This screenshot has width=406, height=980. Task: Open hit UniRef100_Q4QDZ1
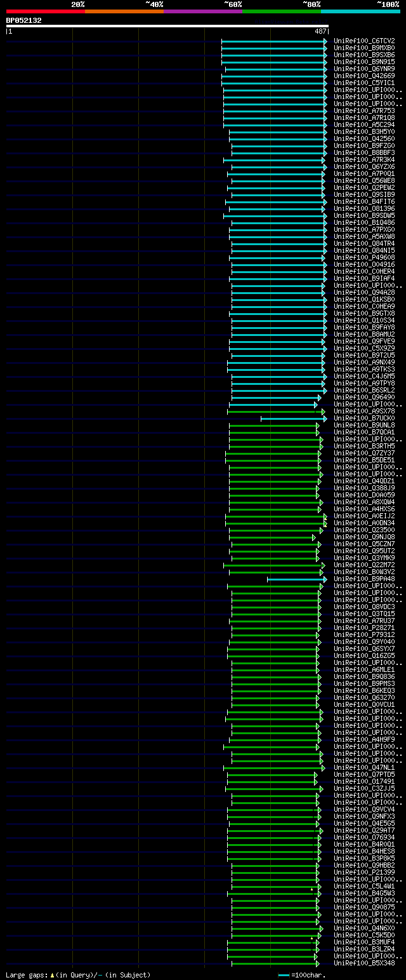pos(364,481)
